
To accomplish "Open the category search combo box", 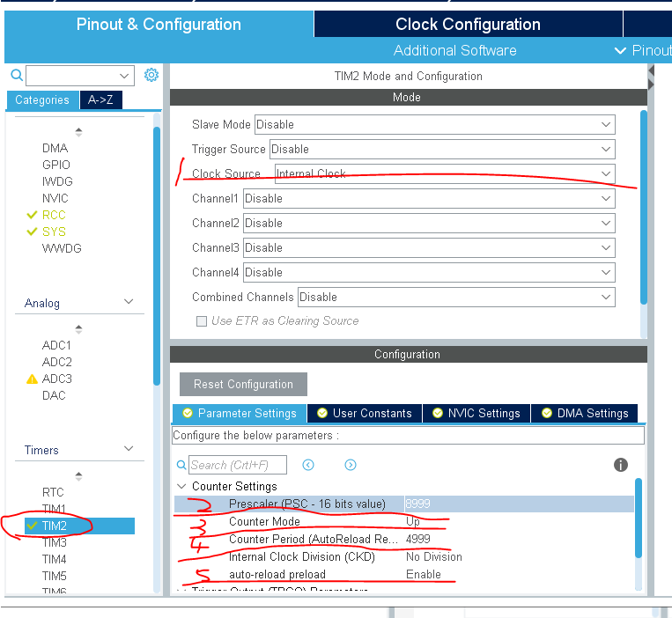I will coord(80,76).
